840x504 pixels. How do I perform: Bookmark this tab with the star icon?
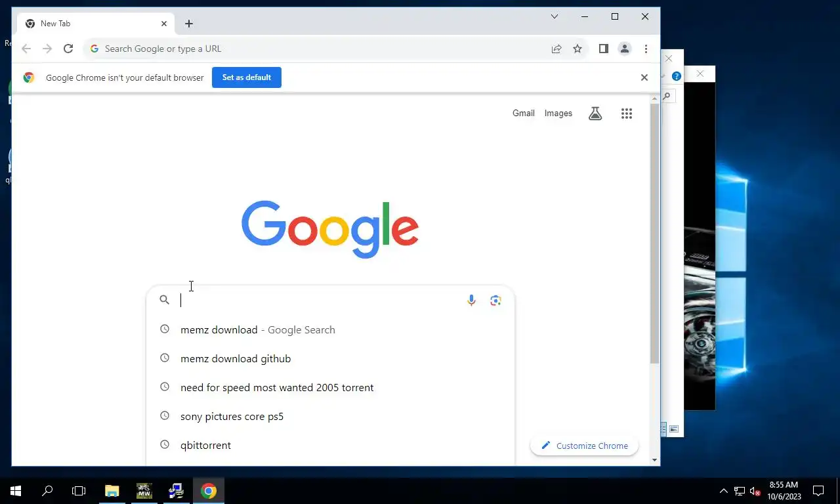click(x=577, y=49)
